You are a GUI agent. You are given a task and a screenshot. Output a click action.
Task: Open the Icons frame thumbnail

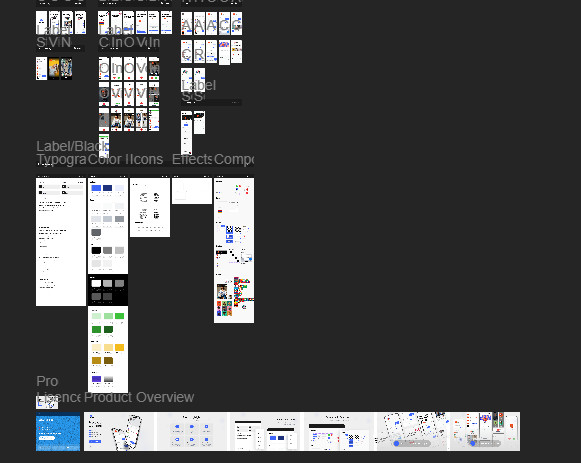pos(150,207)
